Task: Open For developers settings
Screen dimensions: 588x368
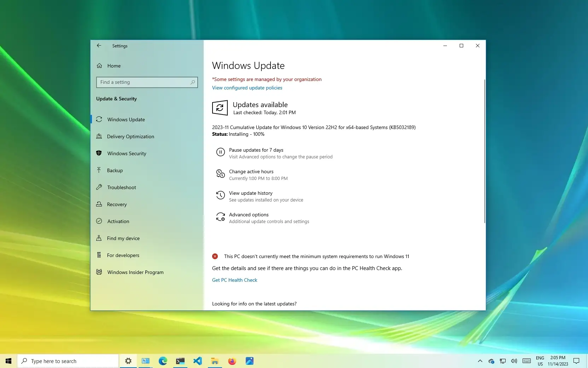Action: tap(147, 255)
